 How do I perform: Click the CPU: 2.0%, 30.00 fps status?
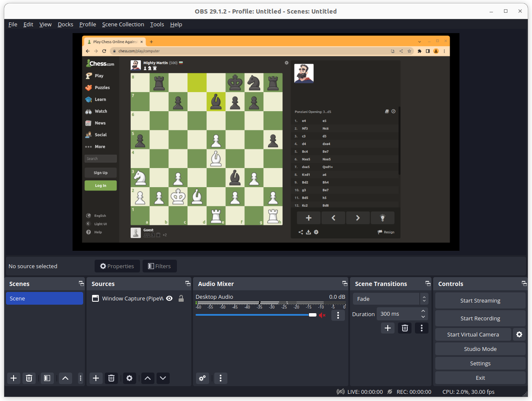[468, 392]
